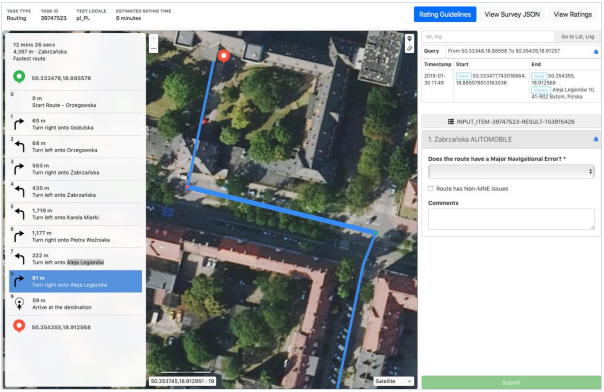Click turn-right arrow icon for Piotra Woźniaka
This screenshot has width=604, height=392.
[x=19, y=236]
